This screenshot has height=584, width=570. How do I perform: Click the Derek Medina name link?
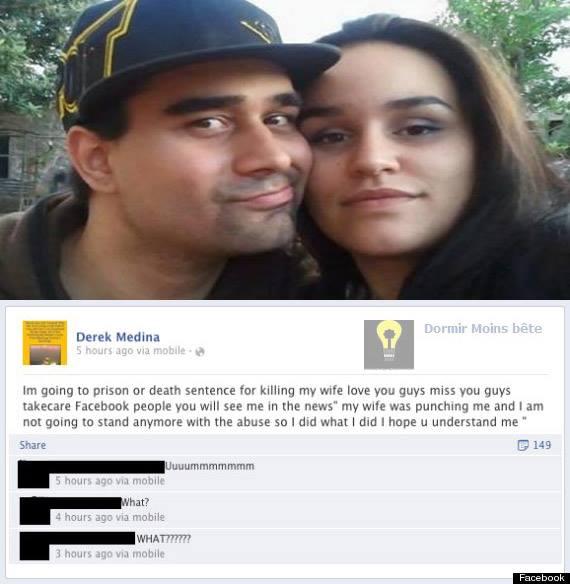coord(118,337)
